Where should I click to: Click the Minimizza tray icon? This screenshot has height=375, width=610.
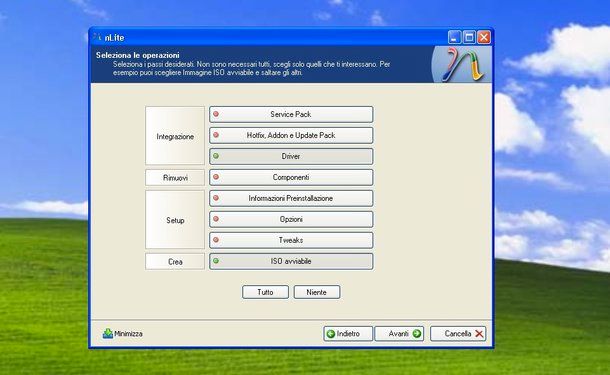point(108,333)
